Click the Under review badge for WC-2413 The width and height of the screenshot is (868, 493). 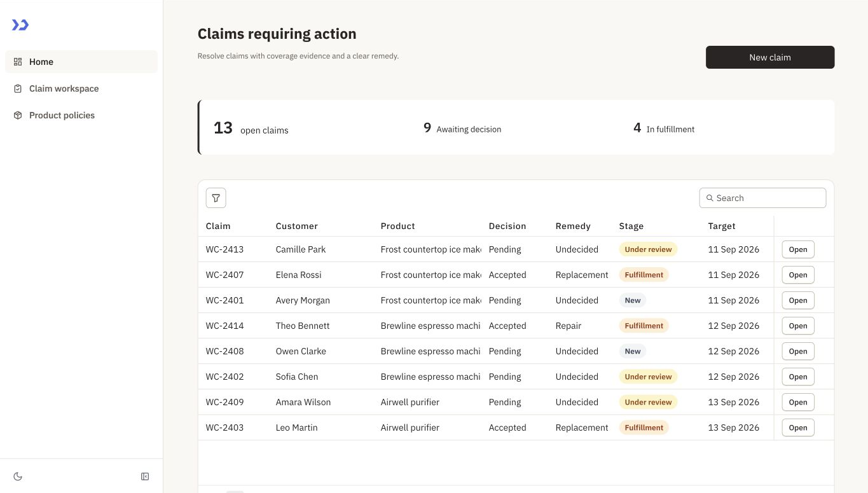pos(648,249)
